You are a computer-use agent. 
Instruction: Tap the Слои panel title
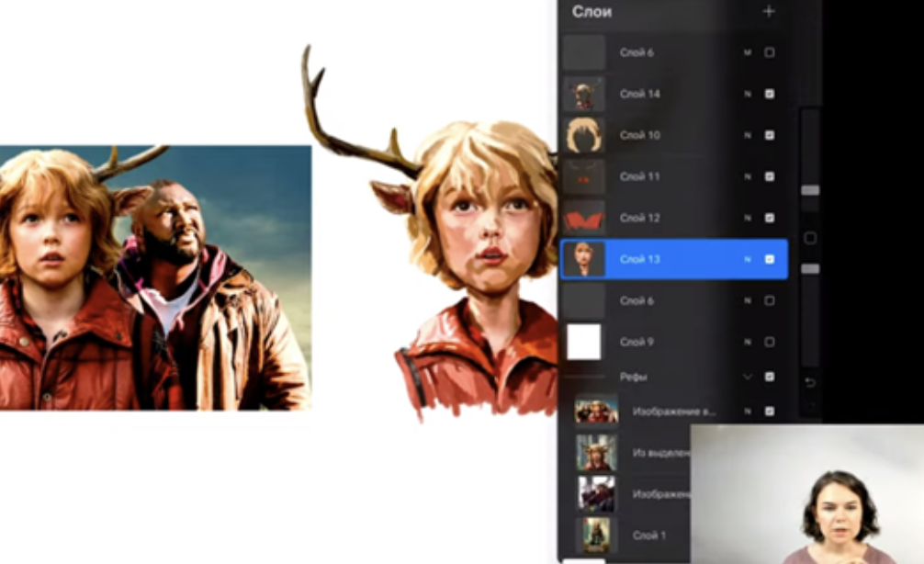pyautogui.click(x=592, y=12)
